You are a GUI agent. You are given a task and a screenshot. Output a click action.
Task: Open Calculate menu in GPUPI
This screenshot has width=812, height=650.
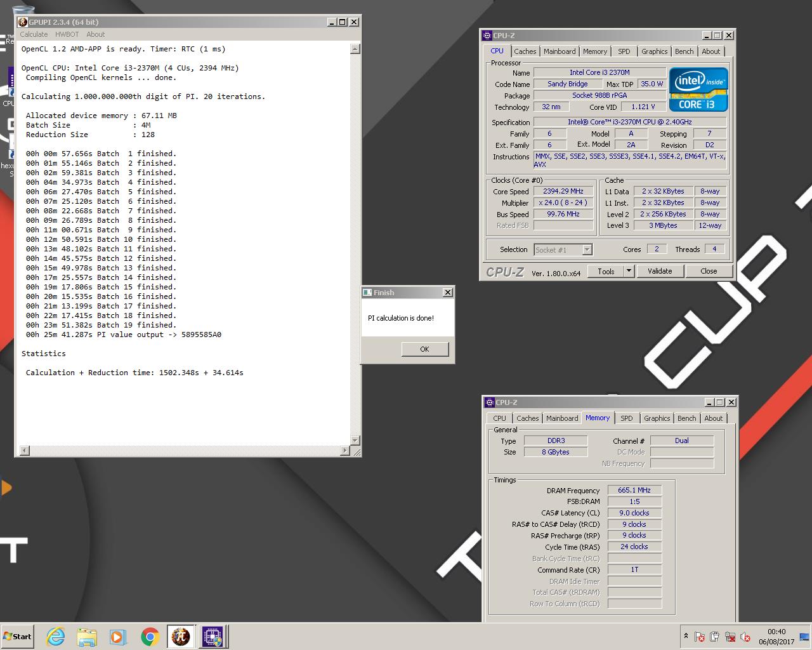[34, 34]
